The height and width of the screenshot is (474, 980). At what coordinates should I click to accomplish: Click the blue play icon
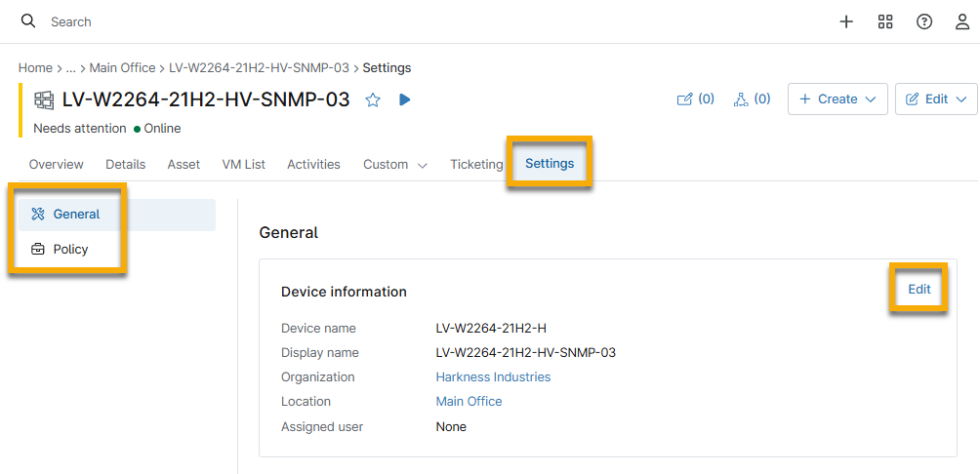[405, 99]
